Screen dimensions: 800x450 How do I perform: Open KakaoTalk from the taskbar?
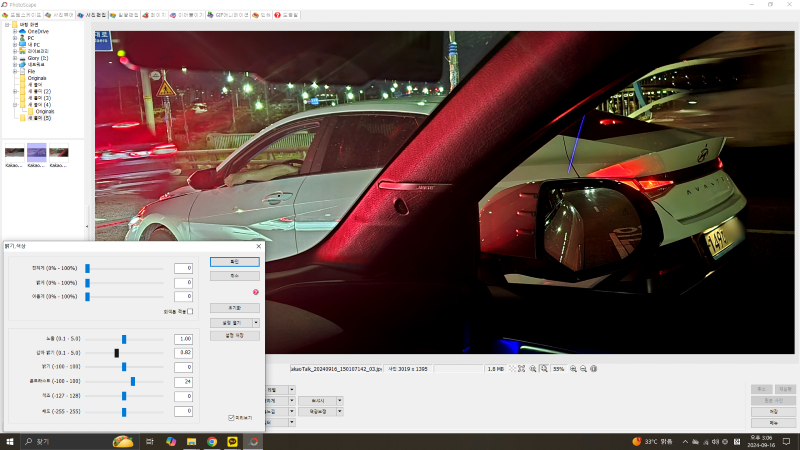click(233, 441)
